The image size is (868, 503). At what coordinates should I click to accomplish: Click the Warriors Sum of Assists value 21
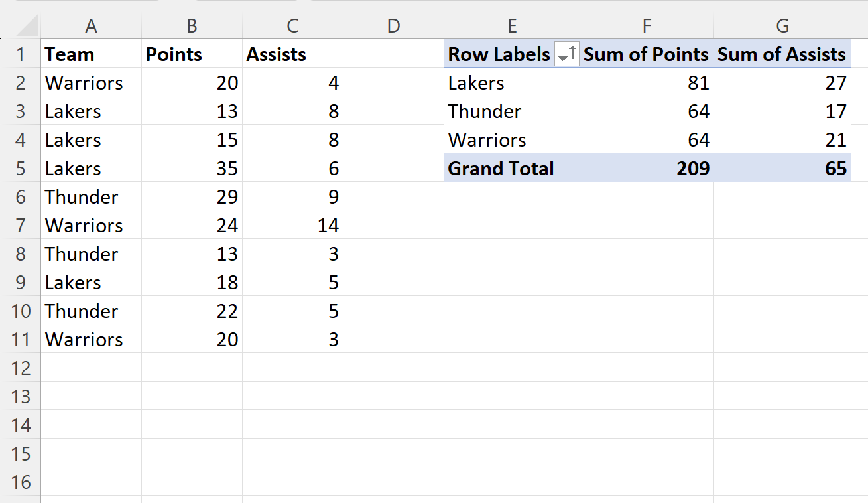click(782, 140)
